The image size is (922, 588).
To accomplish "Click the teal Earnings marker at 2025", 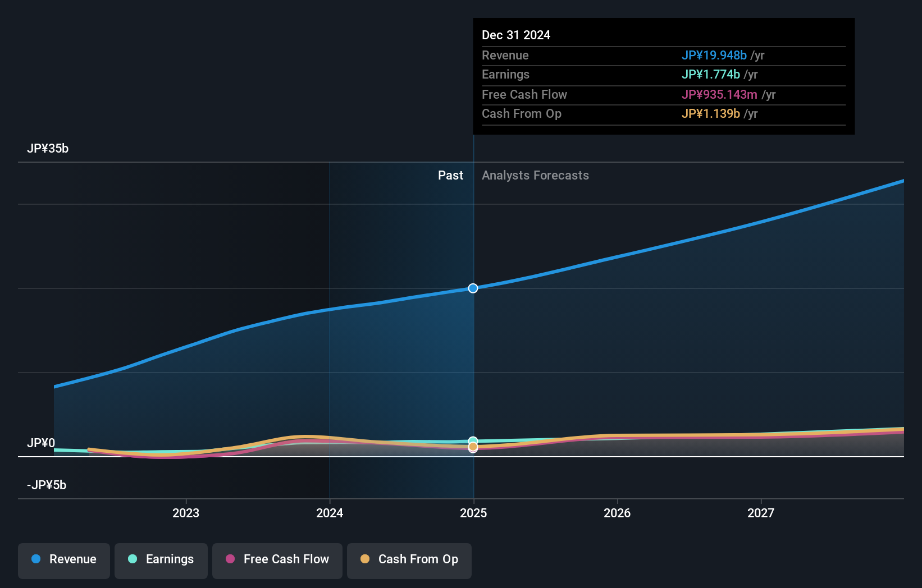I will [x=473, y=441].
